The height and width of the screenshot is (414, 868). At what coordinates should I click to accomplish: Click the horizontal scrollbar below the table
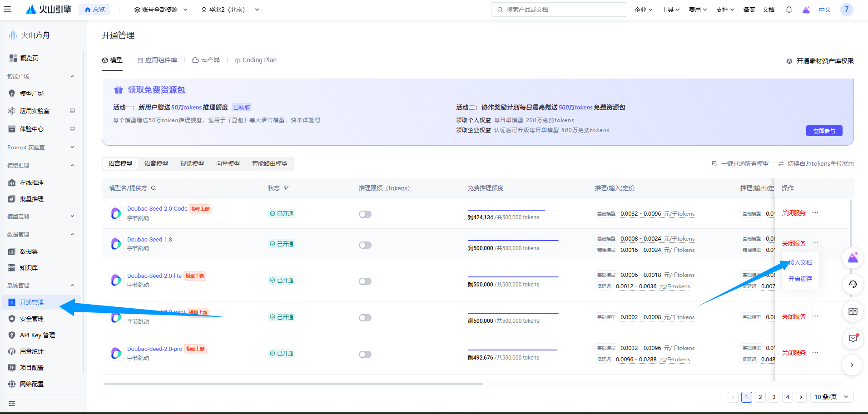(293, 384)
